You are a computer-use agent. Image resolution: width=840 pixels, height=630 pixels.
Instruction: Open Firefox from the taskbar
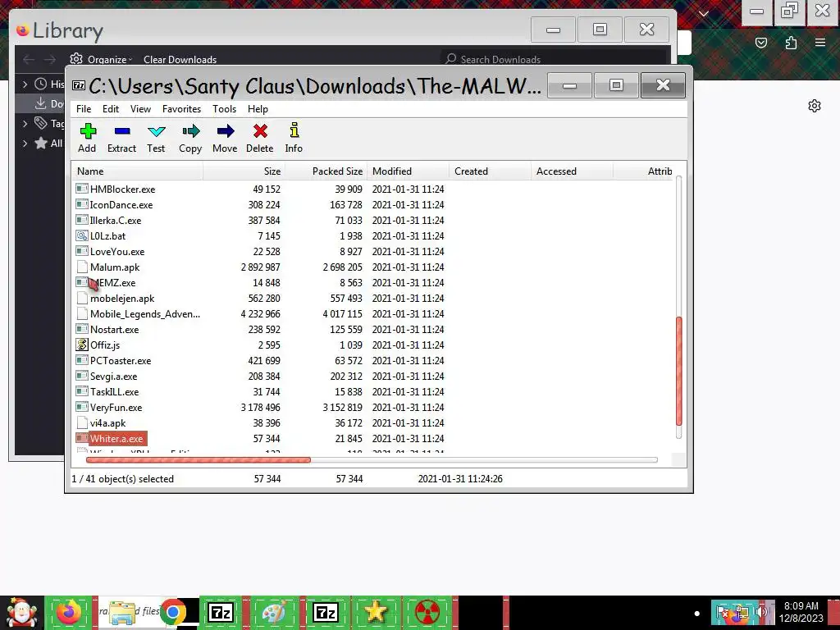[x=69, y=612]
